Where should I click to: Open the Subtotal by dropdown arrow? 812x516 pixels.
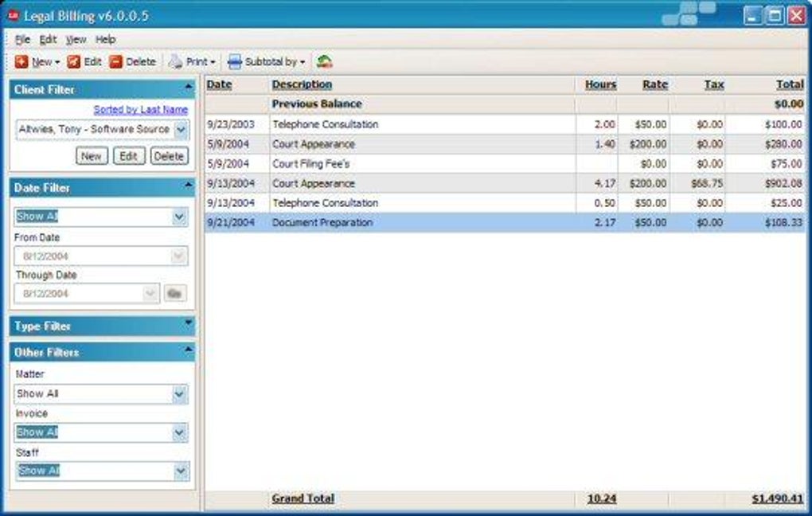(303, 62)
